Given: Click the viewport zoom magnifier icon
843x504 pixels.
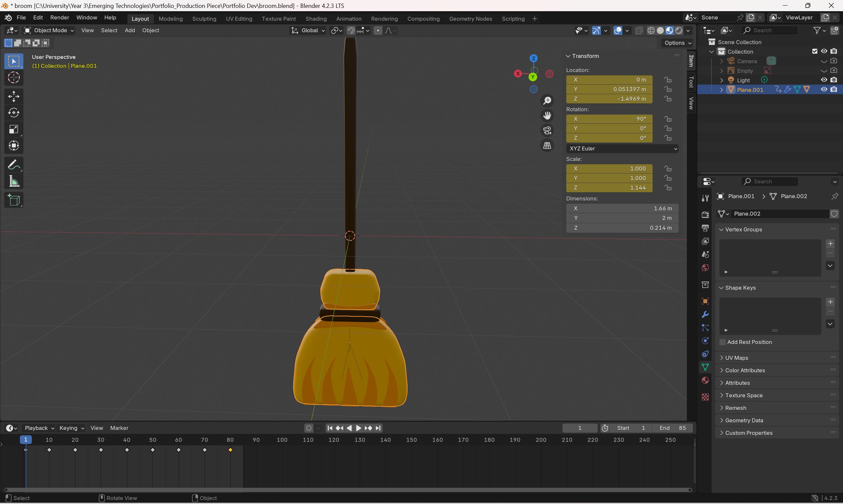Looking at the screenshot, I should 547,101.
